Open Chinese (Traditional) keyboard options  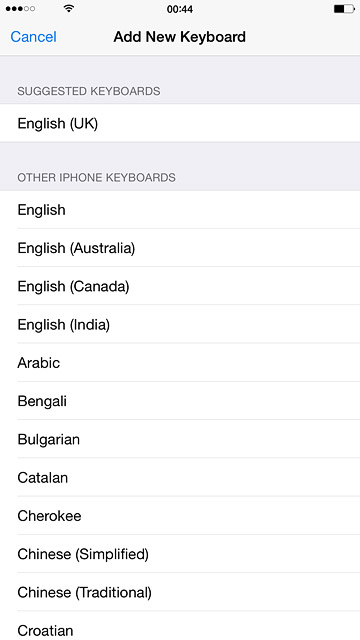coord(180,592)
